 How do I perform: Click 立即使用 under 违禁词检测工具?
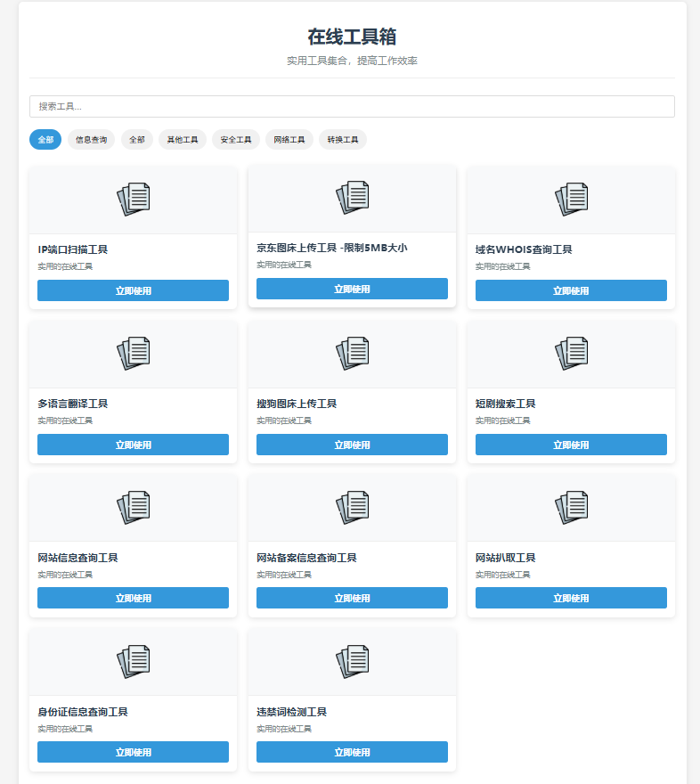353,752
